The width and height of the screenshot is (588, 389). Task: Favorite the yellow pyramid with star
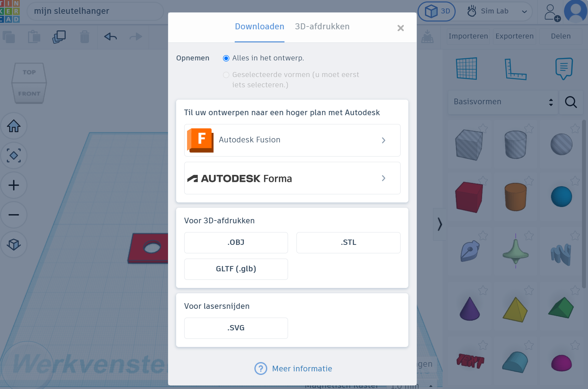tap(529, 290)
